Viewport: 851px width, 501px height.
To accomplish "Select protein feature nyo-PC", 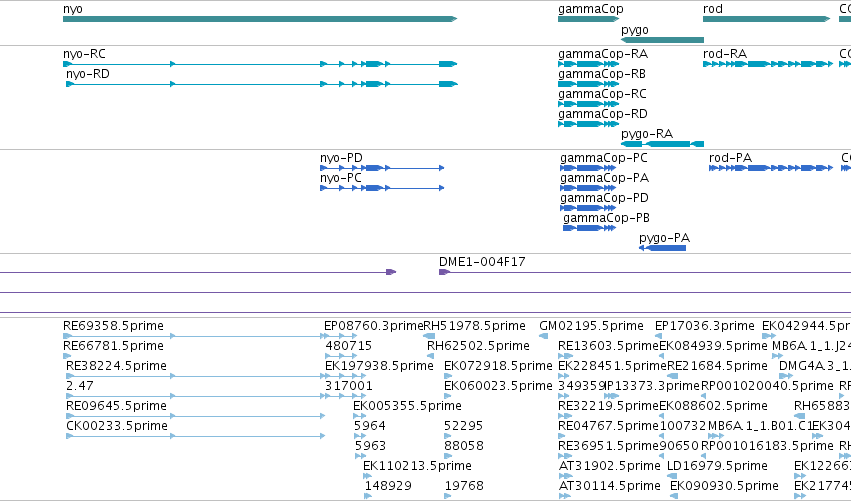I will point(382,188).
